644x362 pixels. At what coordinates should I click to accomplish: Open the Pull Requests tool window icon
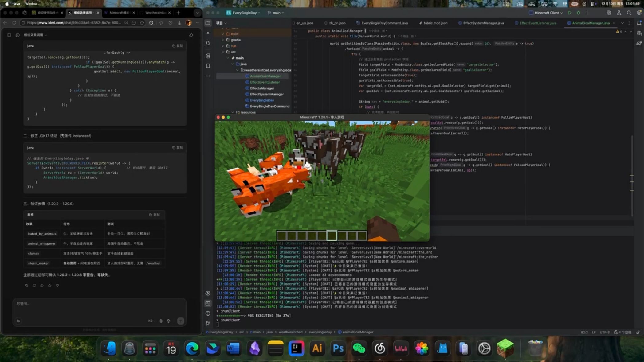click(x=208, y=43)
